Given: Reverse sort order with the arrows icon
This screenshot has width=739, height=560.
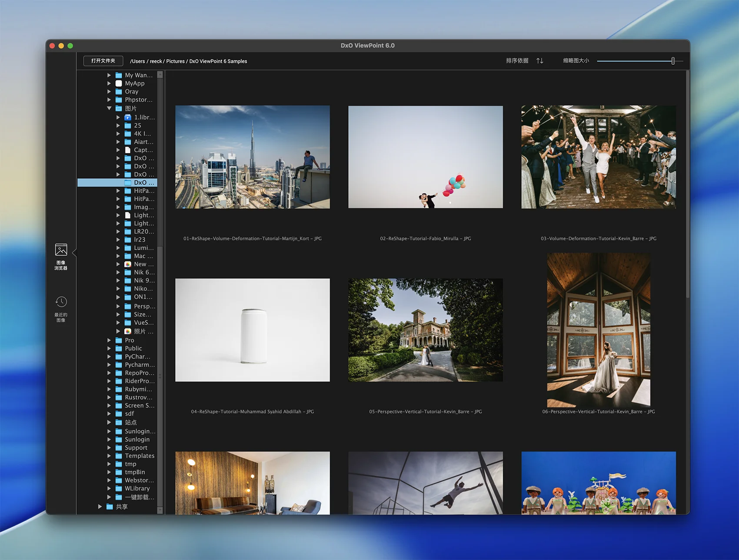Looking at the screenshot, I should [x=540, y=61].
